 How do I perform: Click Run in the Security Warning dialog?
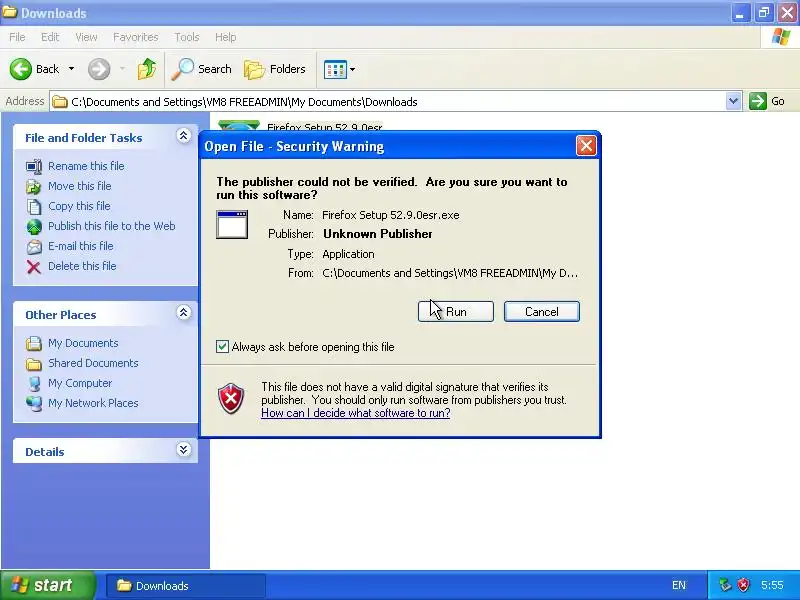tap(456, 311)
